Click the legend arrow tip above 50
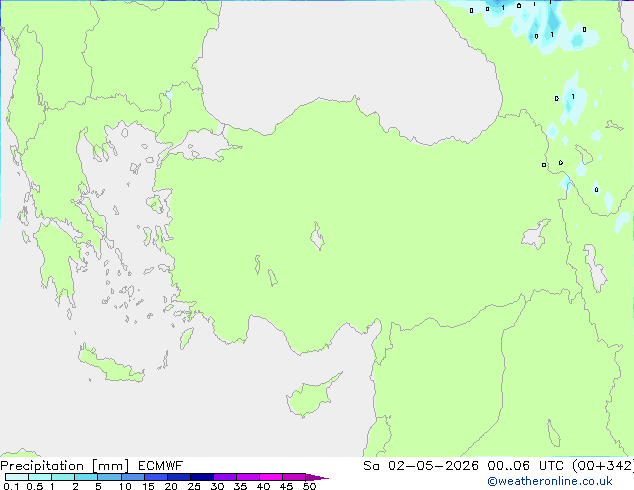Screen dimensions: 634x490 click(x=317, y=477)
